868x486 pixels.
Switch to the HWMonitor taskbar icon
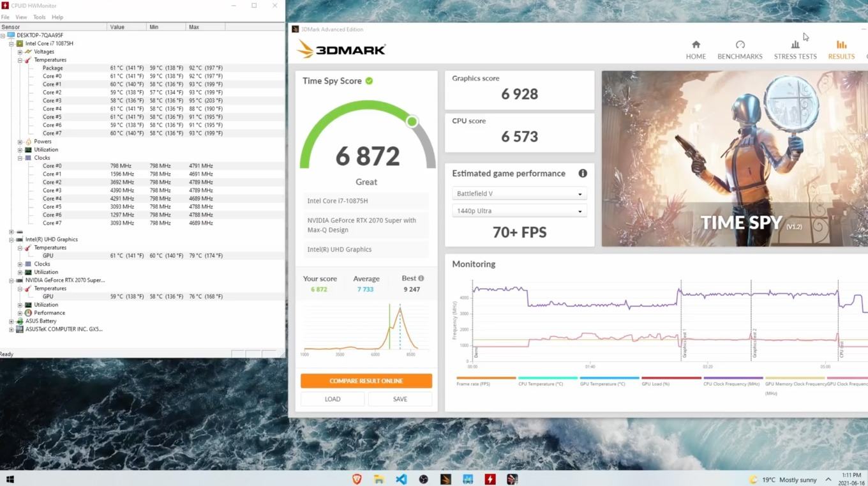(x=490, y=479)
